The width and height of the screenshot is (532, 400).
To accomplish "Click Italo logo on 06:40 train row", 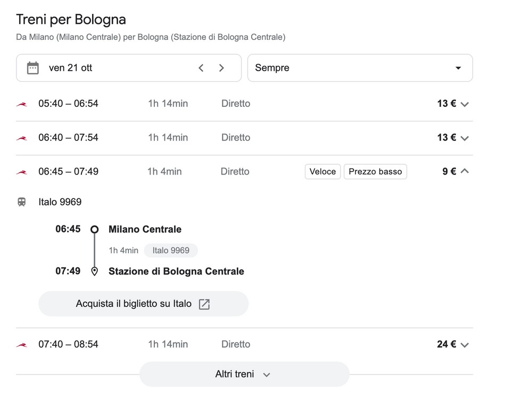I will pos(22,138).
